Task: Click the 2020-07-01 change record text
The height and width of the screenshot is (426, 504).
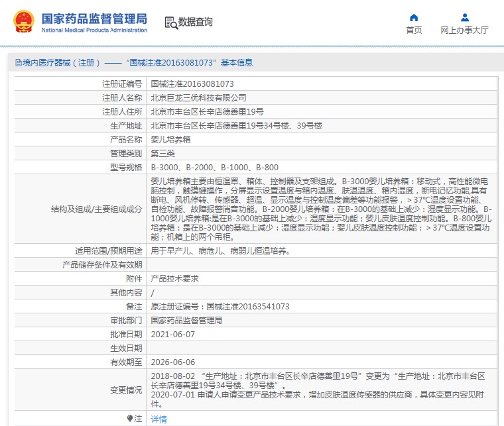Action: pyautogui.click(x=317, y=399)
